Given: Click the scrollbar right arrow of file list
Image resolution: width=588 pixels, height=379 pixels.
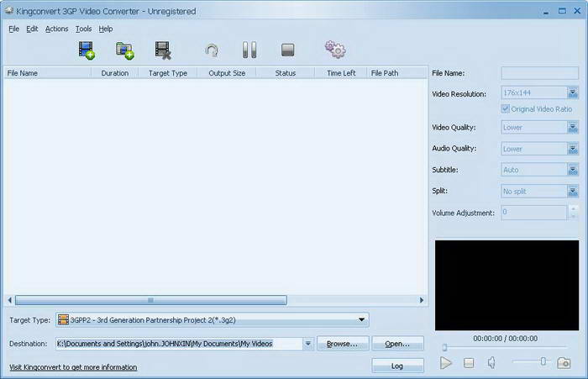Looking at the screenshot, I should (422, 300).
